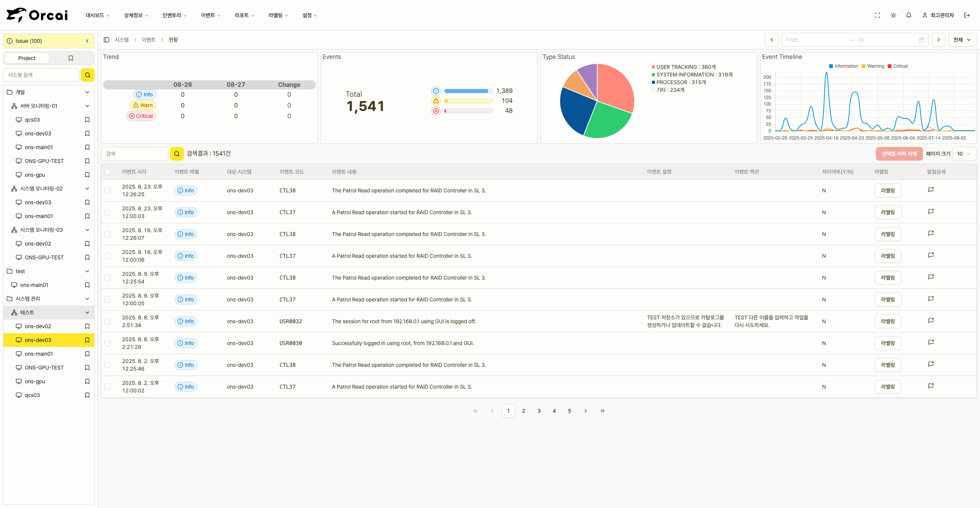Open the notifications bell icon
The width and height of the screenshot is (980, 508).
click(x=909, y=15)
